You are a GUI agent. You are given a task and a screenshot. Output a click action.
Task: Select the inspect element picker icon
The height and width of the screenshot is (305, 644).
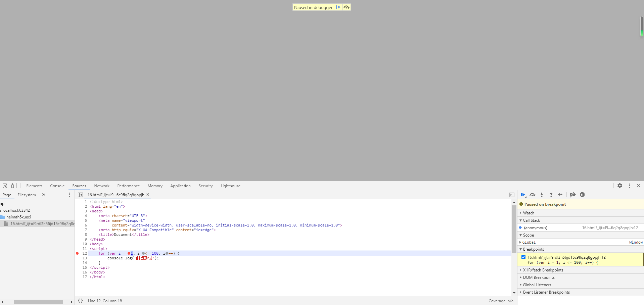5,186
